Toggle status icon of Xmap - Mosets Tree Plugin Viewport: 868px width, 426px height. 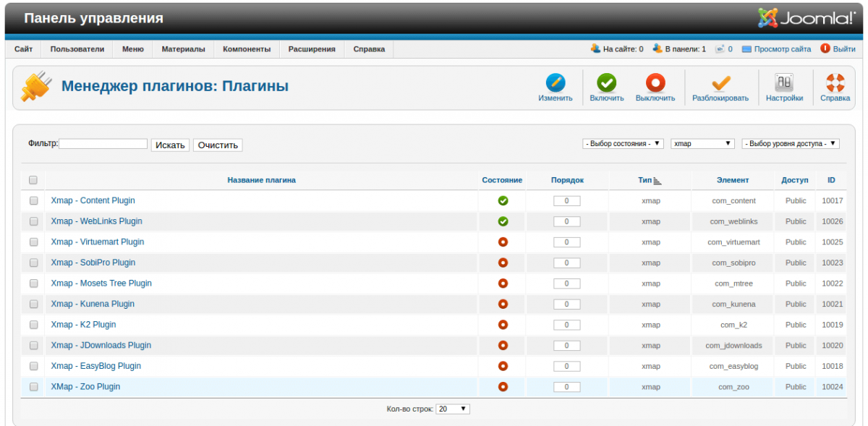(503, 284)
